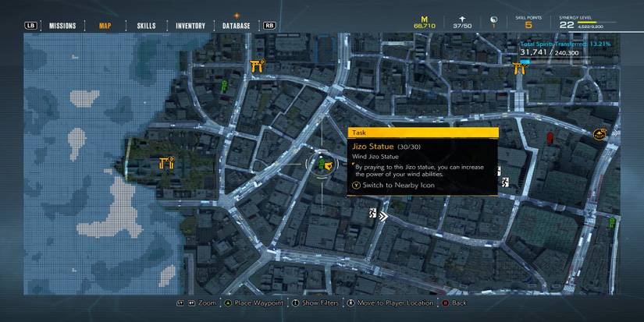Click the spirits transferred progress bar
Screen dimensions: 644x322
568,62
